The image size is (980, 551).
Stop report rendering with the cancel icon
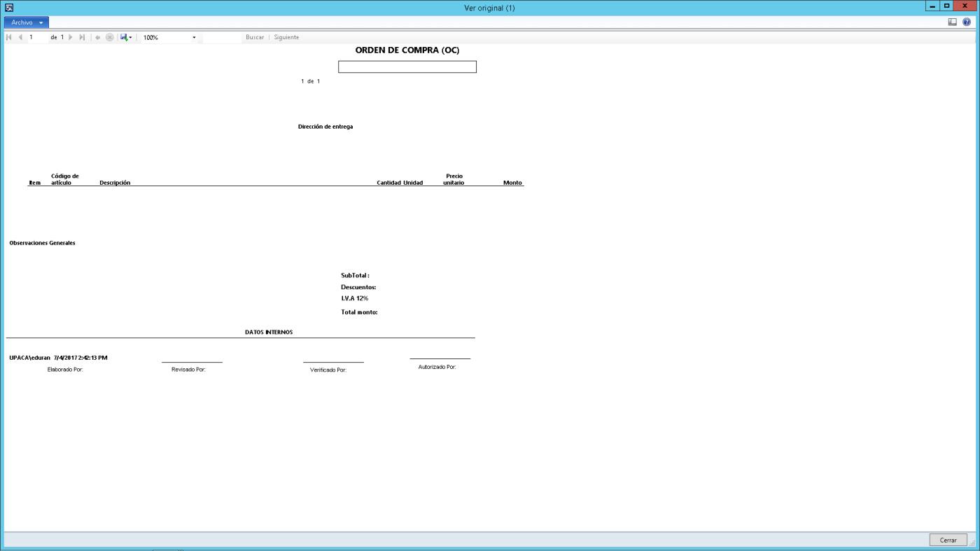[x=110, y=37]
